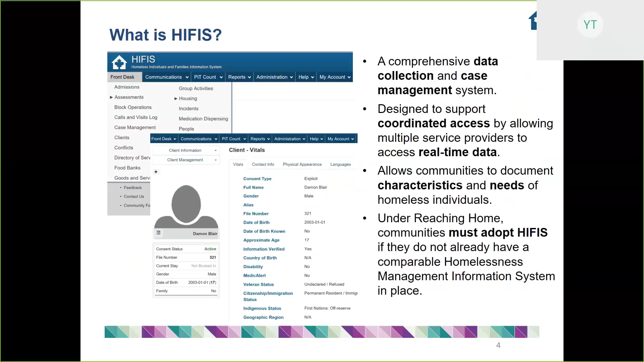Expand the Assessments submenu arrow
The height and width of the screenshot is (362, 644).
click(x=111, y=97)
